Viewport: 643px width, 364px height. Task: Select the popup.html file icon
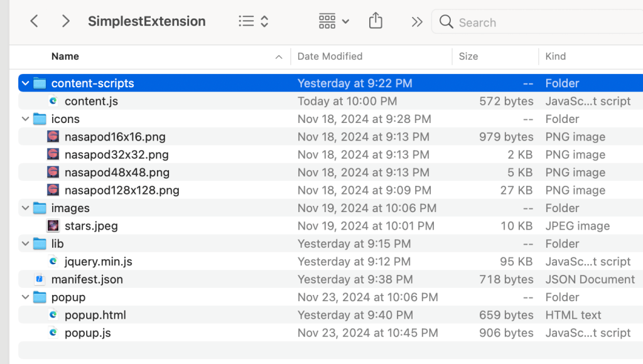(53, 315)
